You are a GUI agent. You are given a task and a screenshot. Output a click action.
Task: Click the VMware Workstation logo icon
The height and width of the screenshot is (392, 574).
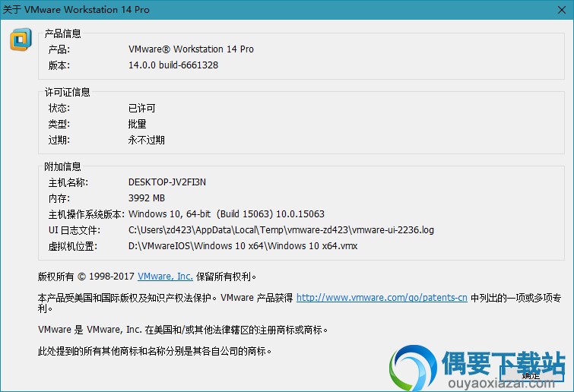click(x=21, y=40)
